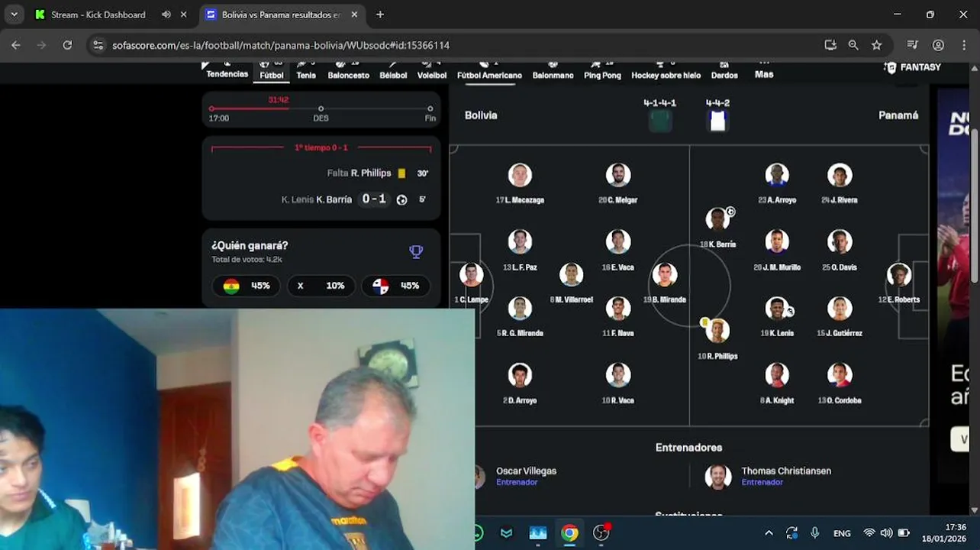Image resolution: width=980 pixels, height=550 pixels.
Task: Vote for draw X 10%
Action: [321, 286]
